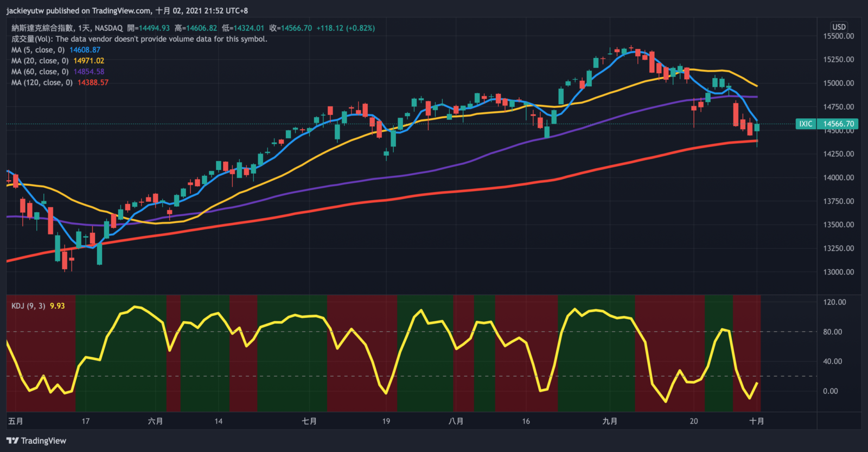Open the USD currency selector
Screen dimensions: 868x452
839,27
